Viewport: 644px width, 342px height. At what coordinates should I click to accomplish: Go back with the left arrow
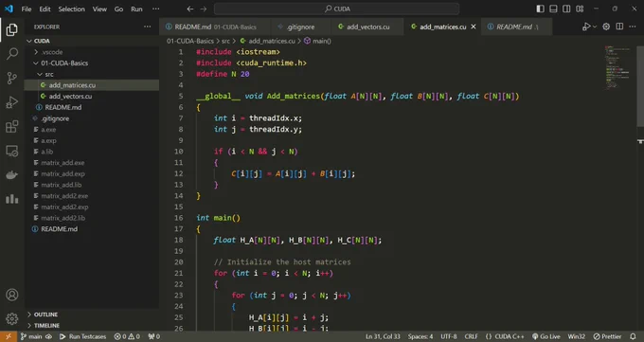pyautogui.click(x=189, y=9)
